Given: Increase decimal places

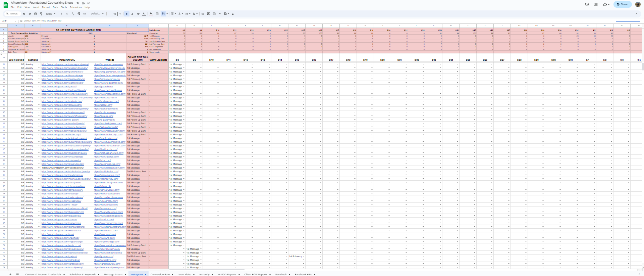Looking at the screenshot, I should [78, 14].
